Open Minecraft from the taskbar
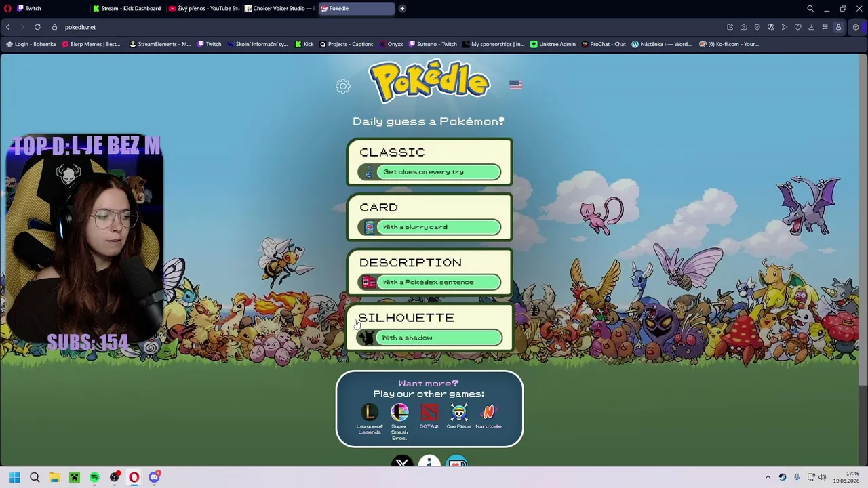 75,477
